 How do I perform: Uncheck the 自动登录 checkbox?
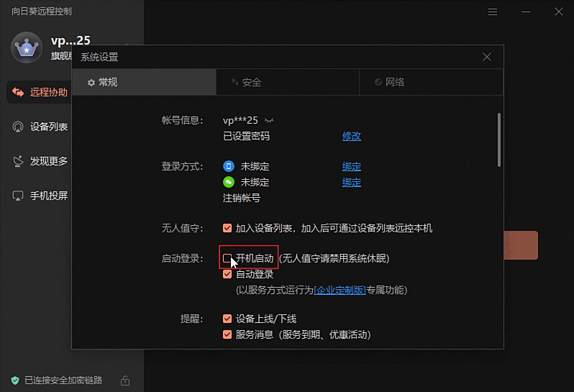click(227, 274)
